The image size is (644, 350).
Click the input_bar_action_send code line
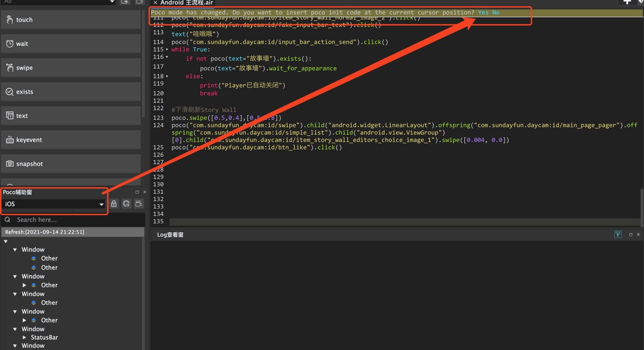click(280, 42)
